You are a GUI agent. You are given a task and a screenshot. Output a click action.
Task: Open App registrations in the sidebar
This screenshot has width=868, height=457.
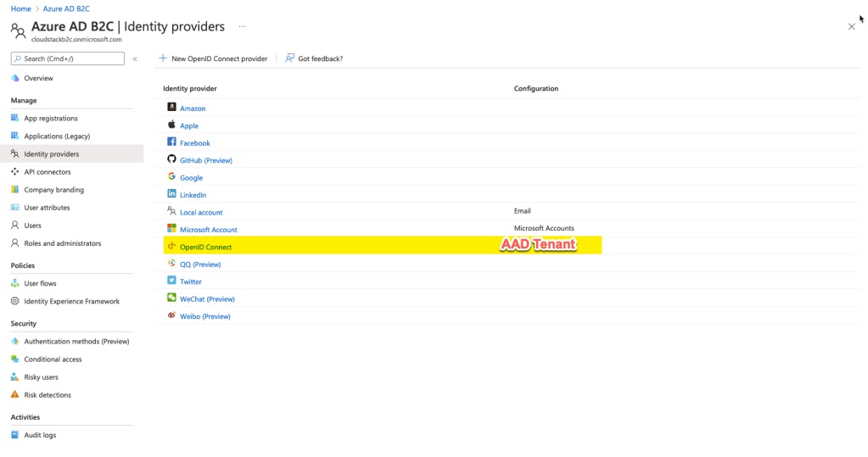click(x=51, y=119)
